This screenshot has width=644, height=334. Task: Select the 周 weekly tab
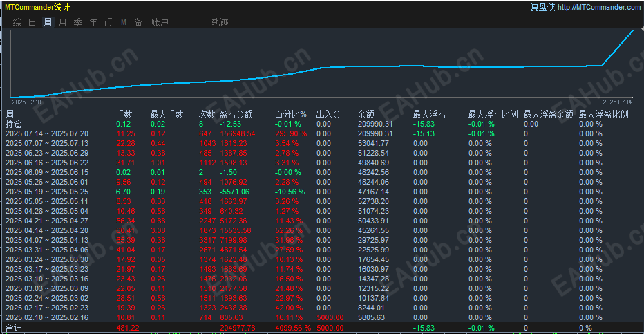click(x=48, y=22)
